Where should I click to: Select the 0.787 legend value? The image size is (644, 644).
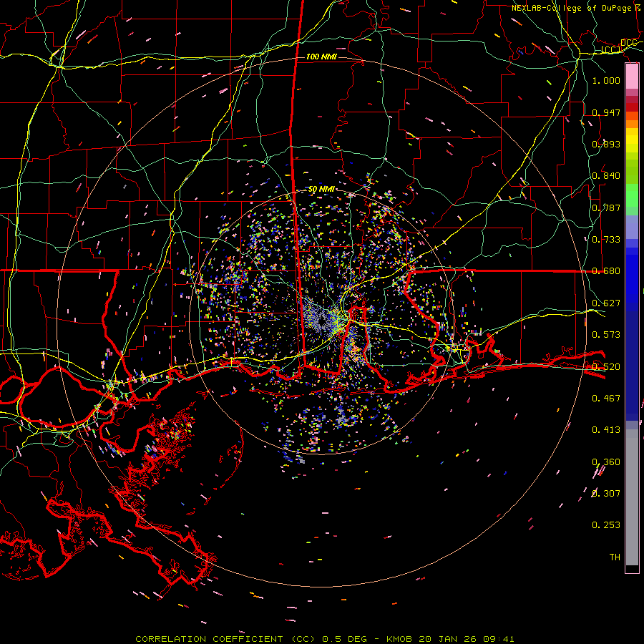(606, 208)
